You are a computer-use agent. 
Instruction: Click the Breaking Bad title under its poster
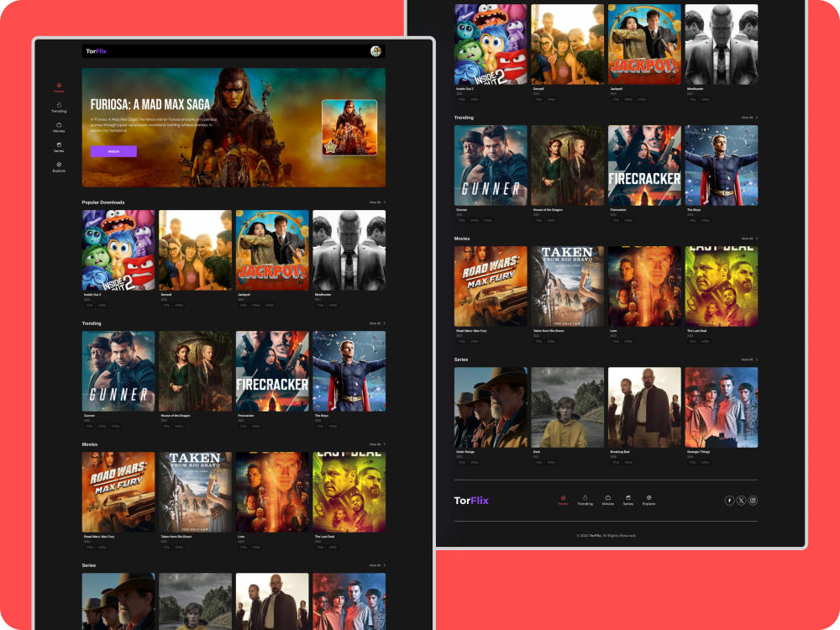[620, 452]
